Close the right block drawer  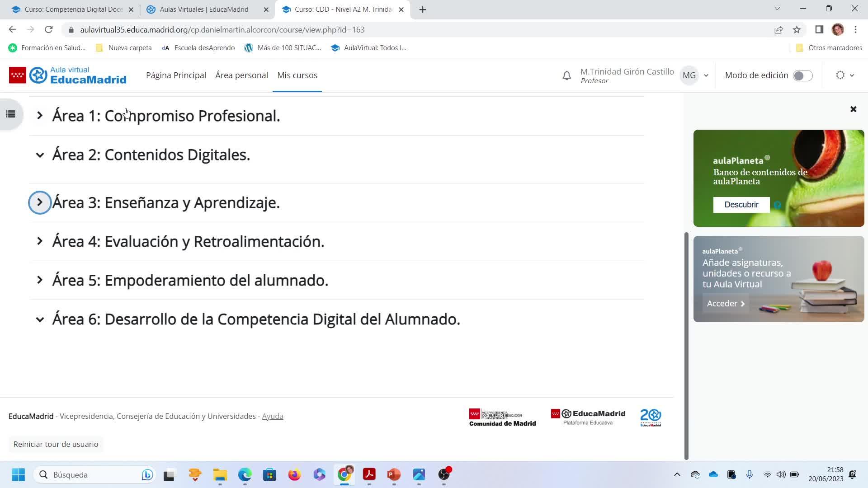pyautogui.click(x=853, y=109)
